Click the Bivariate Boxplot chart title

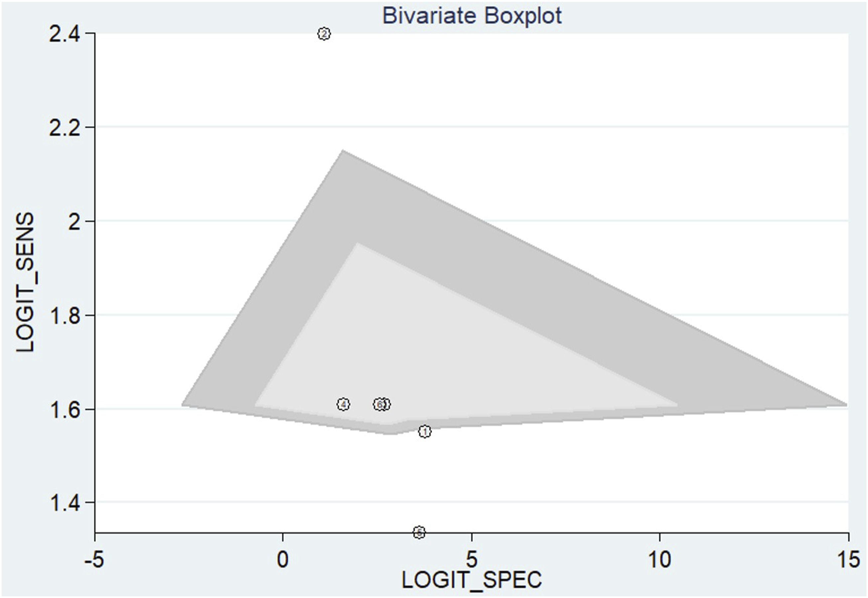472,16
